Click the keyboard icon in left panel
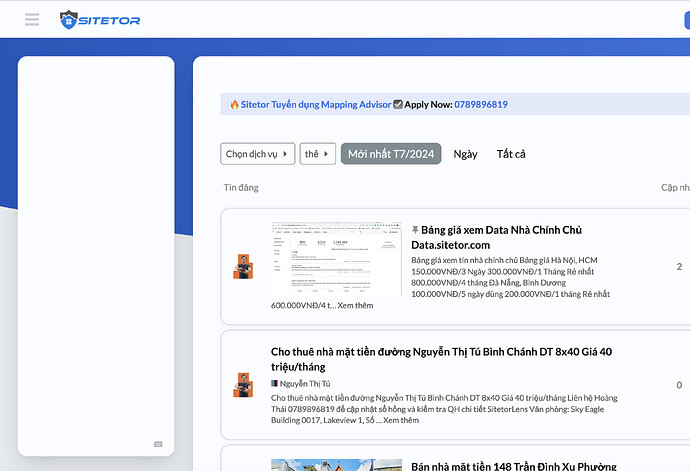Image resolution: width=690 pixels, height=471 pixels. (x=158, y=444)
